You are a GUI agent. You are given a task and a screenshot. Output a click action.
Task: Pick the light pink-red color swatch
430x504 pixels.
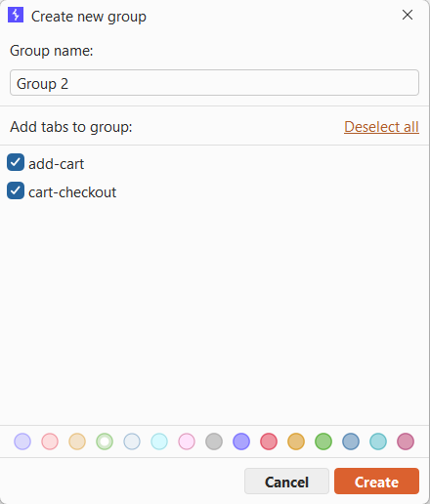(x=50, y=441)
